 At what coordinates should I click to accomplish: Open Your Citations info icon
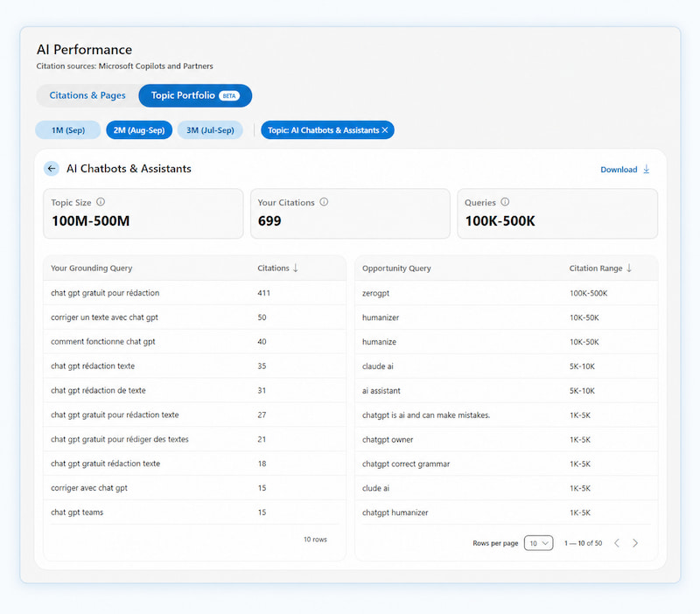click(324, 202)
